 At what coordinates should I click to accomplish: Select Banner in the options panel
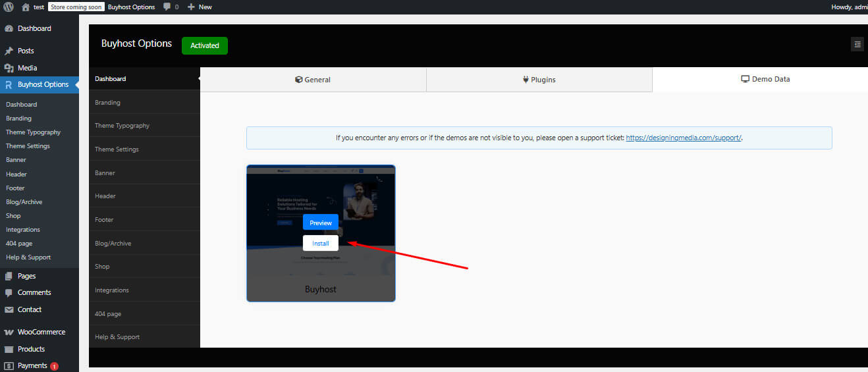[x=144, y=173]
